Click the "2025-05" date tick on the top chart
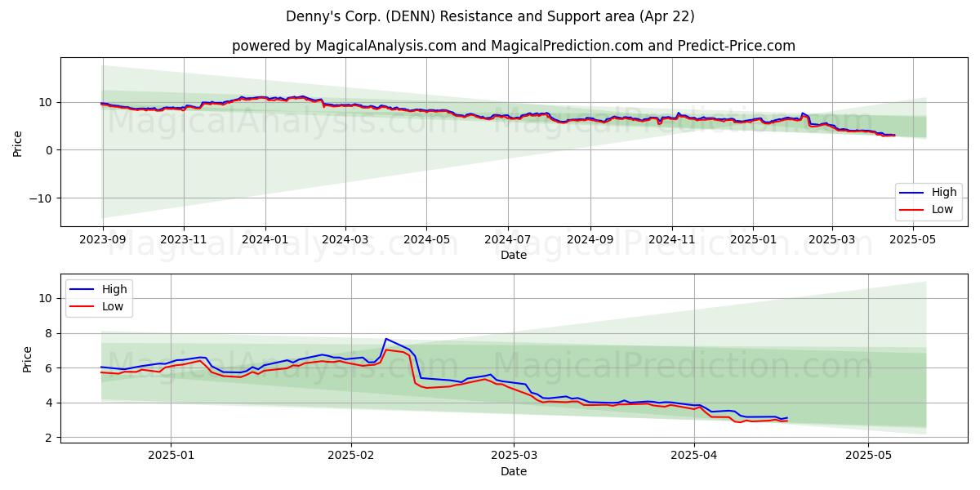980x490 pixels. pyautogui.click(x=912, y=241)
